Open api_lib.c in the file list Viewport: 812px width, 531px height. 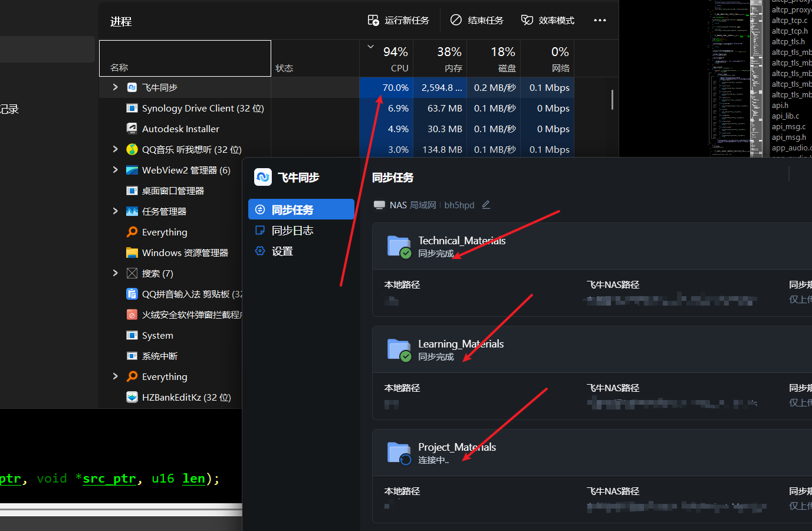pos(785,116)
